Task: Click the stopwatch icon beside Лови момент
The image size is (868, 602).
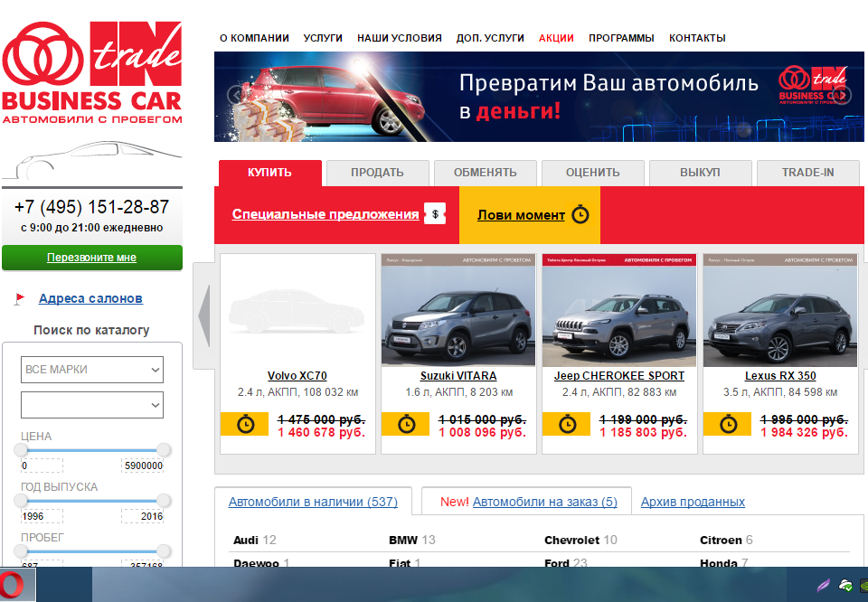Action: pyautogui.click(x=580, y=215)
